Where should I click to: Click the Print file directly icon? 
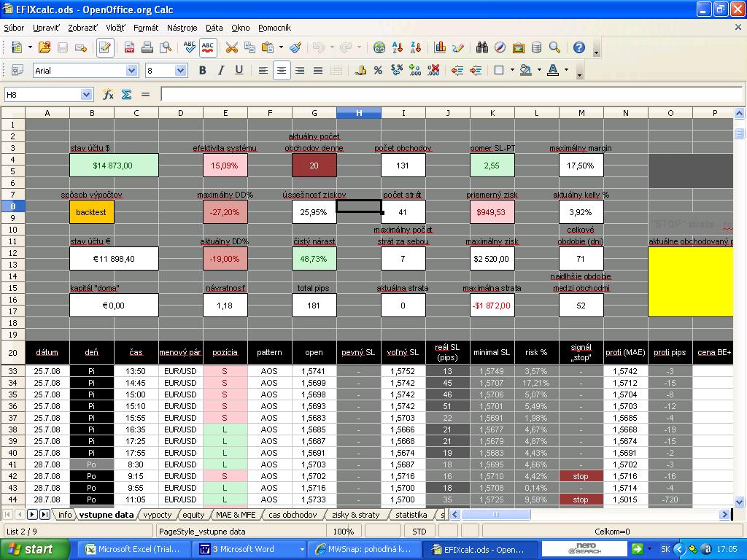click(147, 47)
